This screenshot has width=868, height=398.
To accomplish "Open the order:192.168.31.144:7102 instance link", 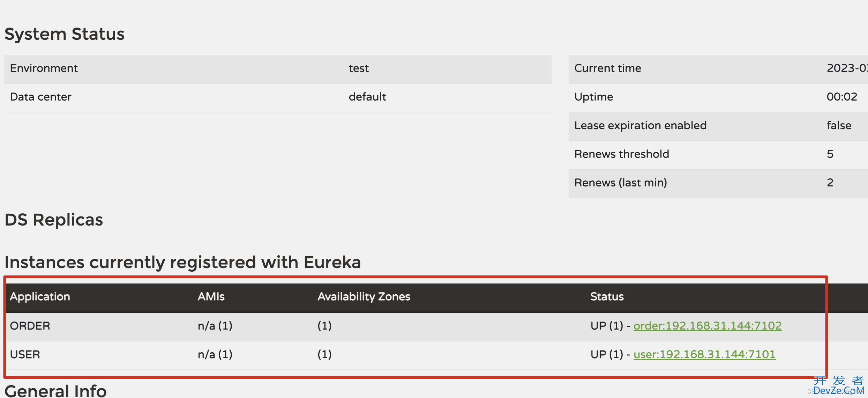I will point(708,326).
